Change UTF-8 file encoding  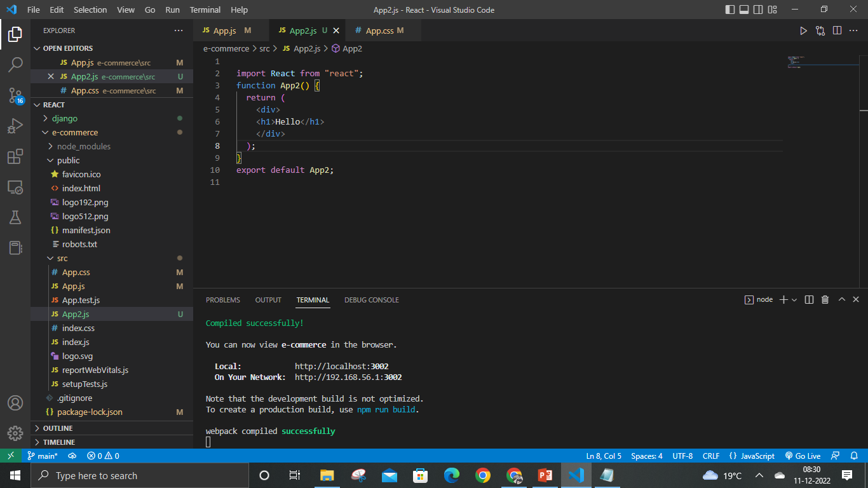(682, 456)
